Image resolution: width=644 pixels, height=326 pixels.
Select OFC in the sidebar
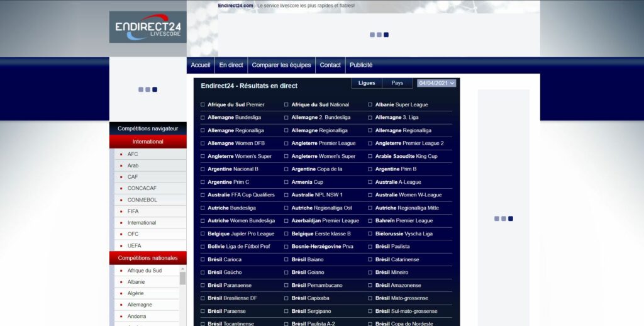click(133, 234)
